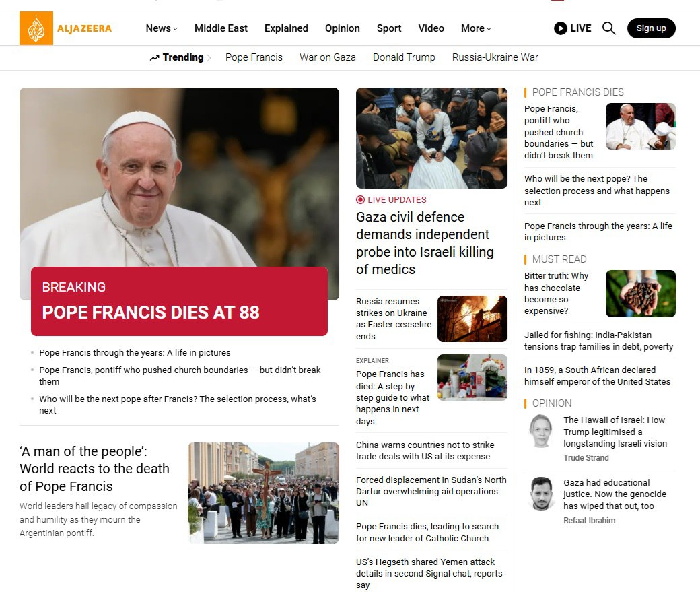Screen dimensions: 700x592
Task: Click Refaat Ibrahim's author portrait
Action: pyautogui.click(x=540, y=494)
